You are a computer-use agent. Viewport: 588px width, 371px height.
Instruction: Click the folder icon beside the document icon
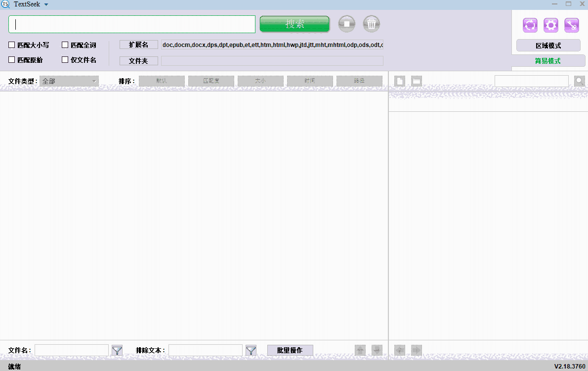[x=416, y=81]
